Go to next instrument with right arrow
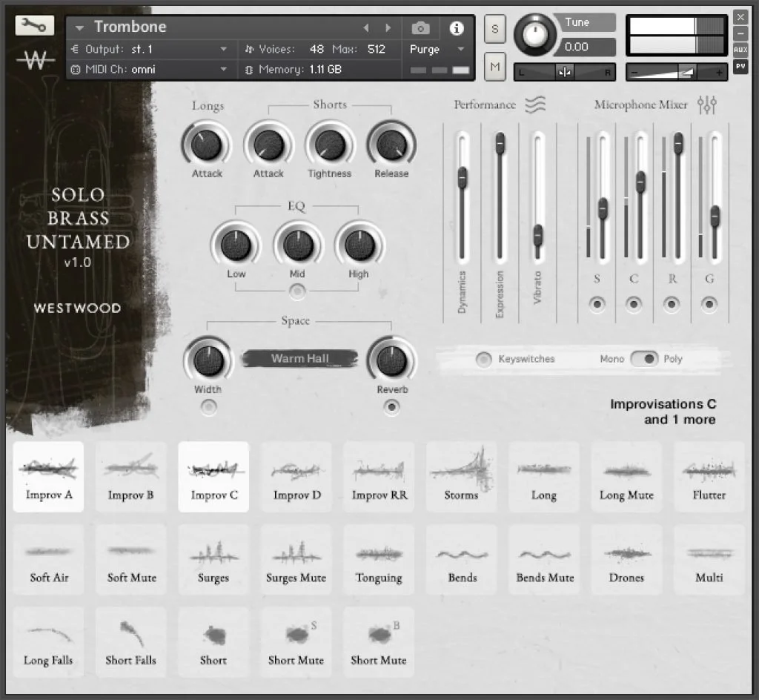Screen dimensions: 759x700 tap(388, 28)
